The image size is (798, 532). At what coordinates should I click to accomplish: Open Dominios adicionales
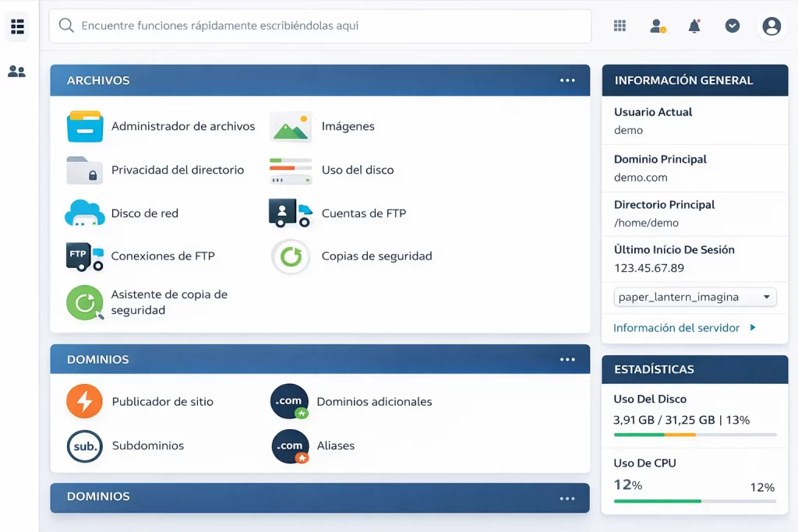tap(289, 401)
